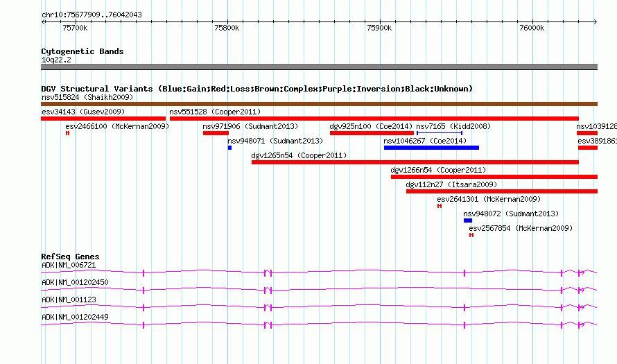Open nsv948071 (Sudmant2013) label
This screenshot has width=617, height=364.
pos(275,141)
